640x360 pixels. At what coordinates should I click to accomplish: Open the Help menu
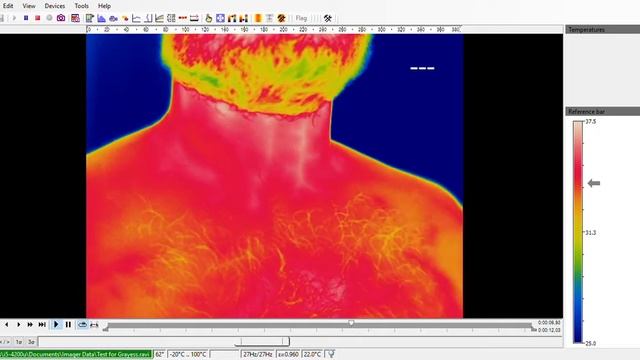tap(104, 6)
